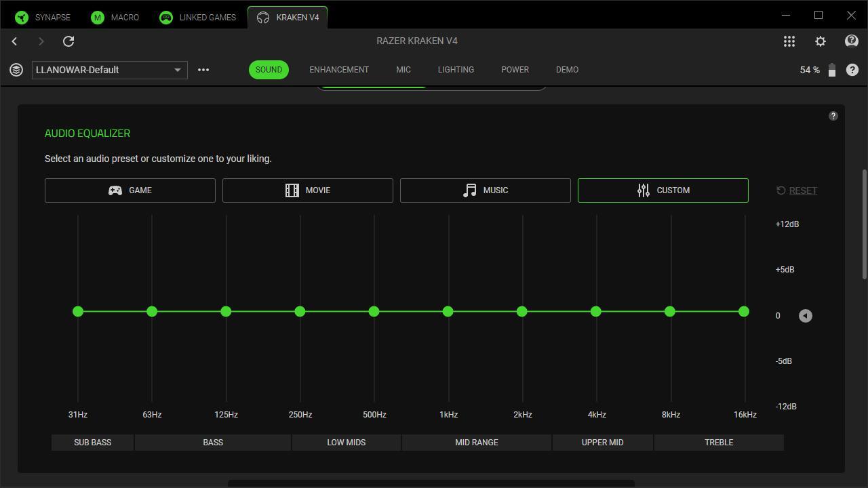Viewport: 868px width, 488px height.
Task: Click the BASS band label
Action: pos(213,443)
